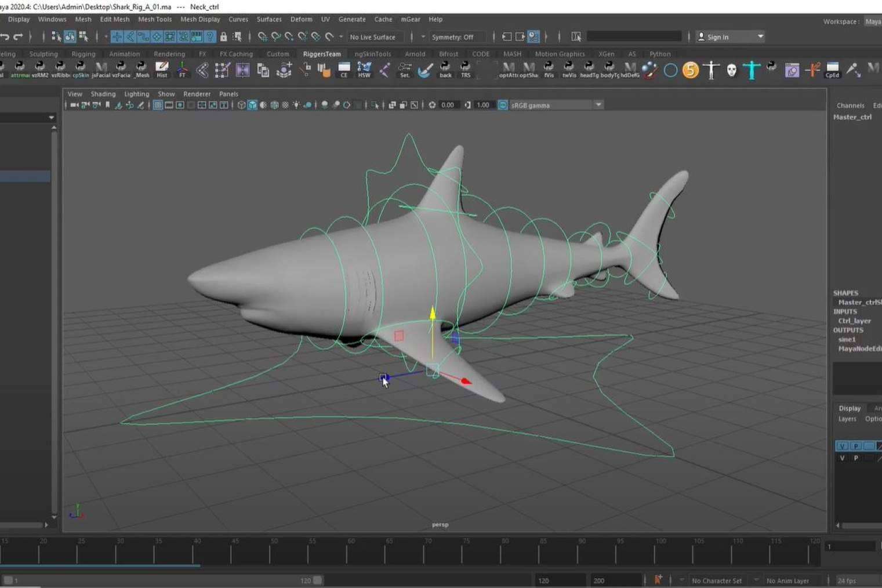The image size is (882, 588).
Task: Open the sRGB gamma dropdown
Action: (x=598, y=105)
